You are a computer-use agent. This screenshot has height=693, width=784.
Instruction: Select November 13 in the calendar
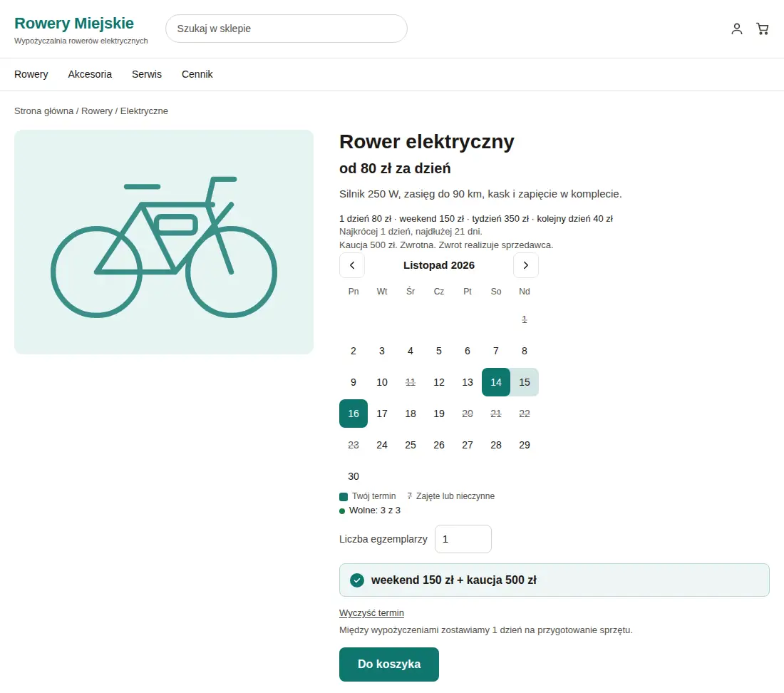467,382
